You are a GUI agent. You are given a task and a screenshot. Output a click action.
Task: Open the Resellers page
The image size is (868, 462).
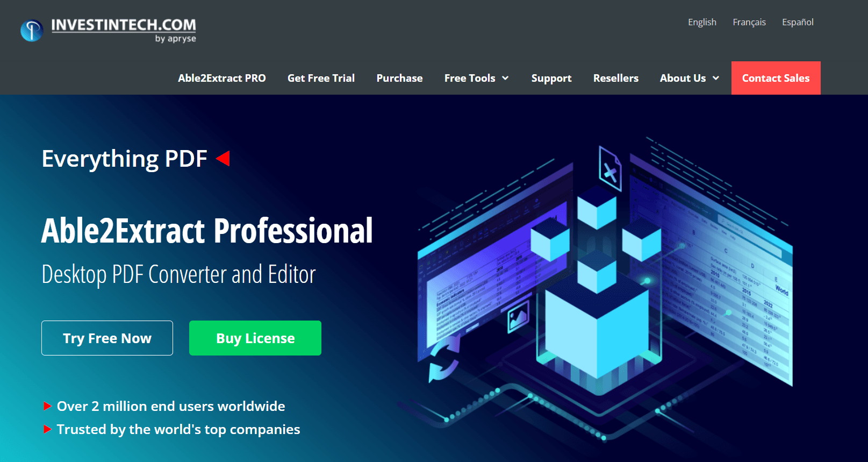click(616, 78)
